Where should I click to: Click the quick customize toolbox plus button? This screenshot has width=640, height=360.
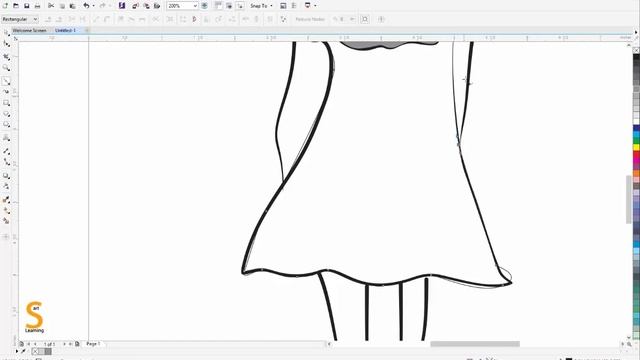click(x=6, y=236)
